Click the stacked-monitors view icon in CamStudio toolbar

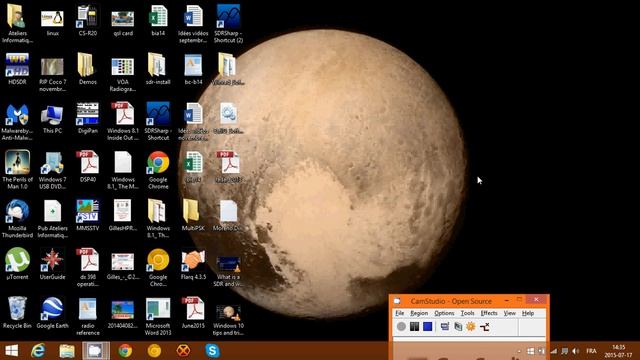pos(445,327)
